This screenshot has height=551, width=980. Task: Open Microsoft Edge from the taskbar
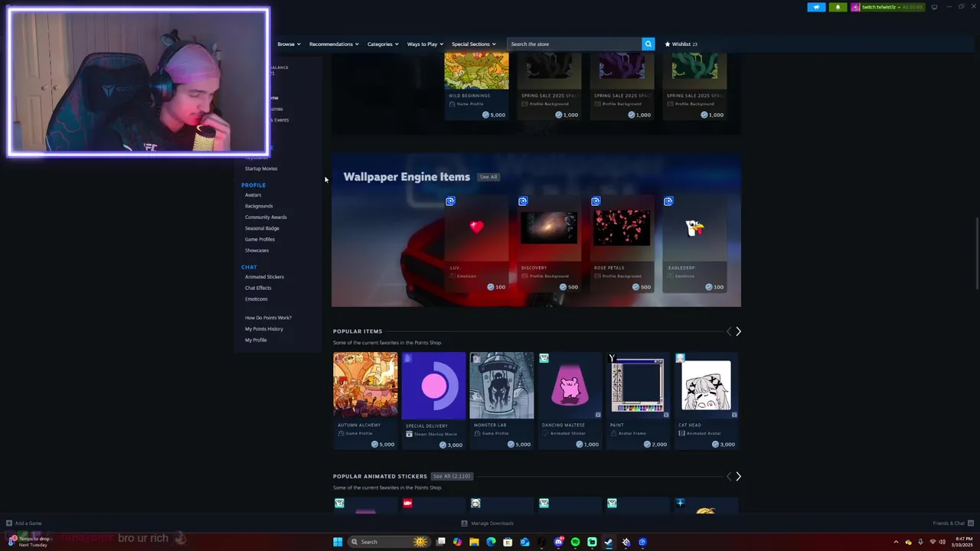[491, 542]
